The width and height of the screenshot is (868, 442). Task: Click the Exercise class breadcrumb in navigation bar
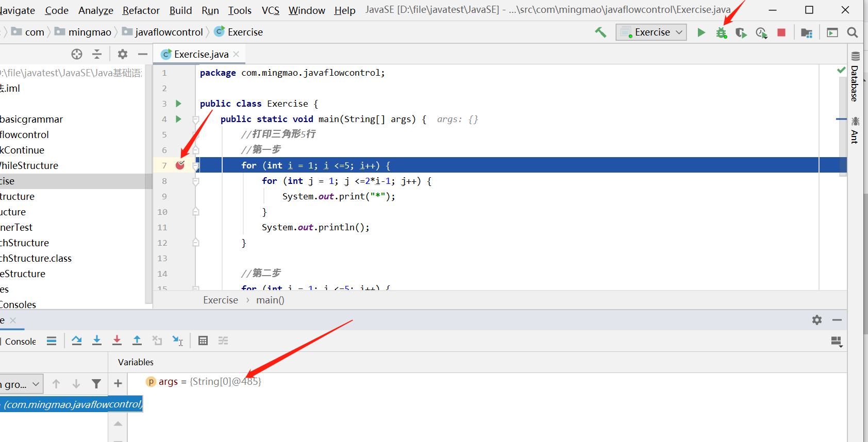pos(238,32)
